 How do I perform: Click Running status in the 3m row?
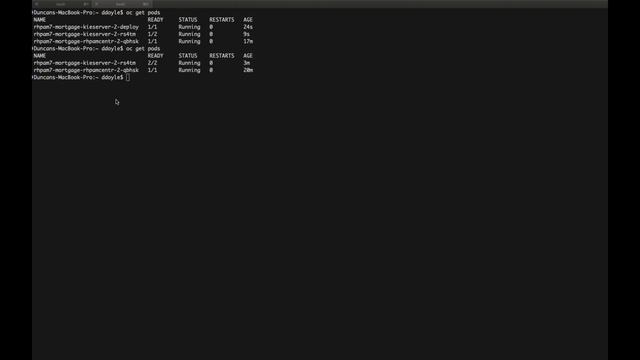click(x=189, y=63)
